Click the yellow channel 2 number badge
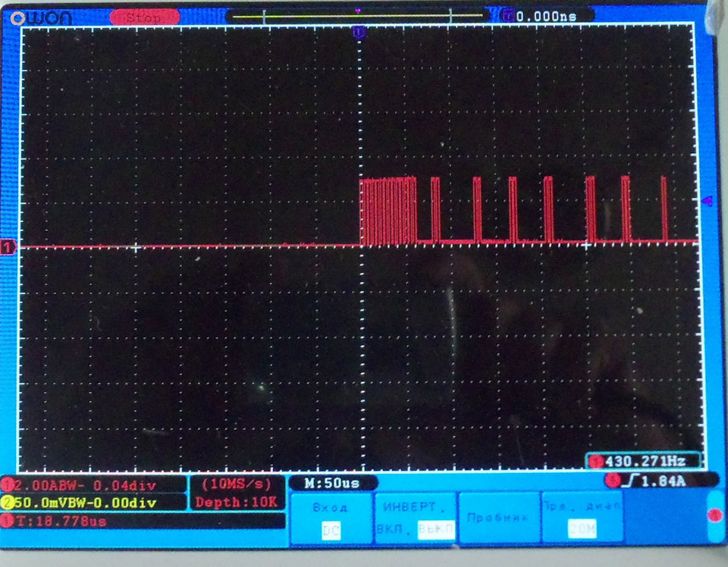This screenshot has height=567, width=728. pos(8,502)
